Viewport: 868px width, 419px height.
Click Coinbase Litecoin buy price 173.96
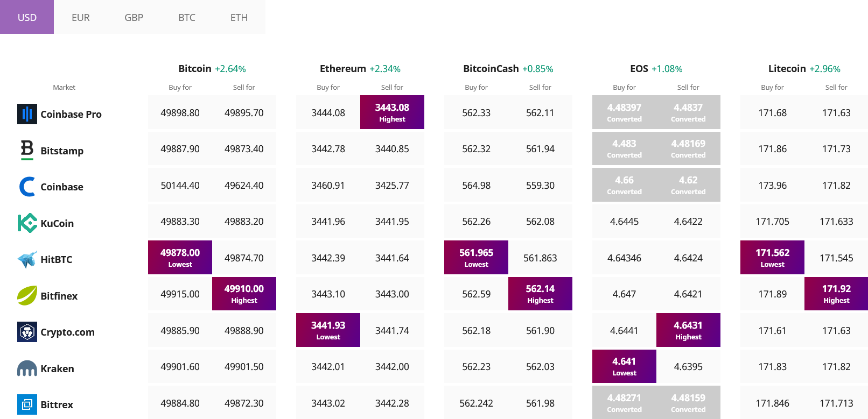(x=772, y=185)
